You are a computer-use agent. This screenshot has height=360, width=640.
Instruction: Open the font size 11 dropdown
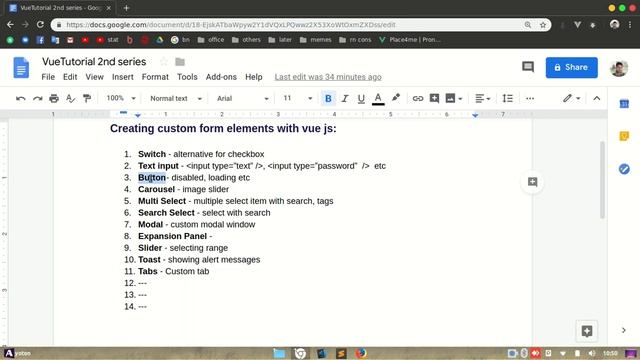(x=298, y=98)
